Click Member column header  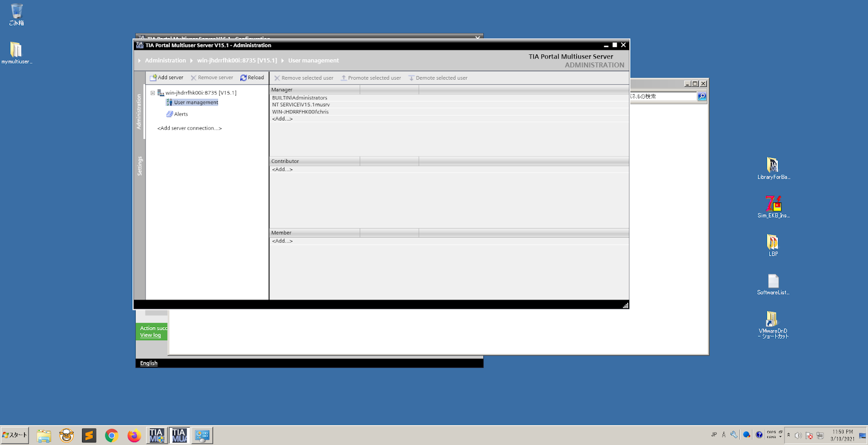point(315,233)
